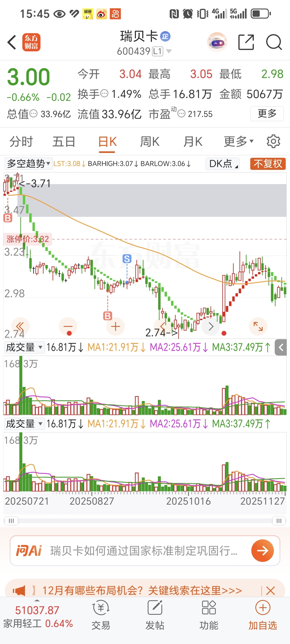Screen dimensions: 290x644
Task: Open 多空趋势 indicator dropdown
Action: [x=28, y=163]
